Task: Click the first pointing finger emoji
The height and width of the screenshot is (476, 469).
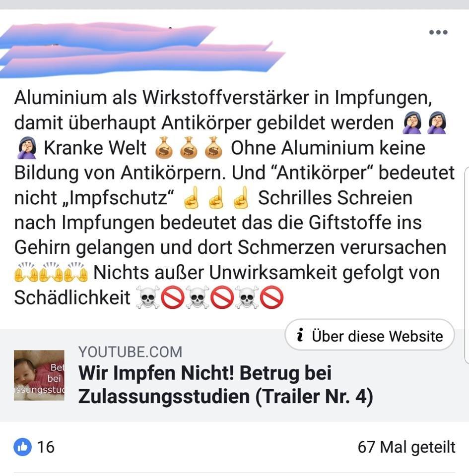Action: tap(192, 197)
